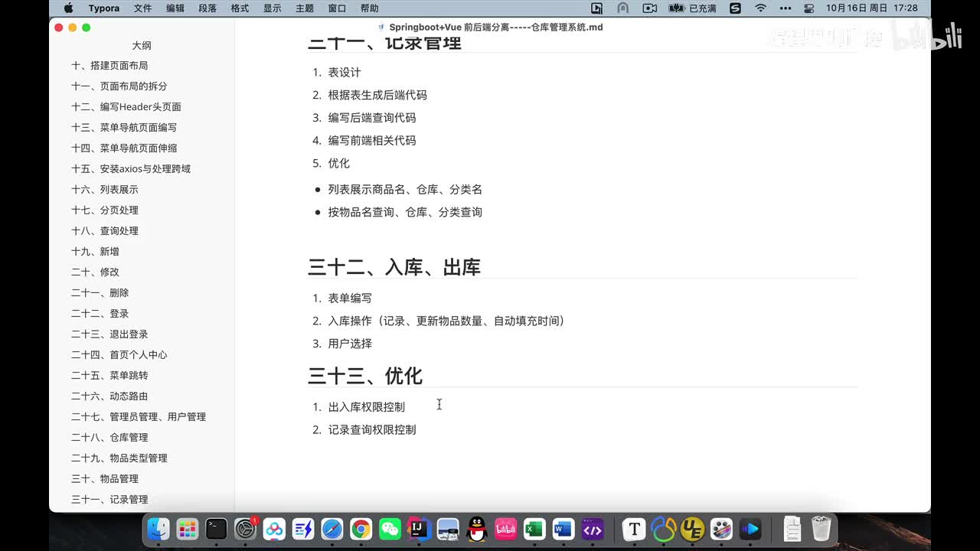The height and width of the screenshot is (551, 980).
Task: Open System Preferences with notification badge
Action: point(245,529)
